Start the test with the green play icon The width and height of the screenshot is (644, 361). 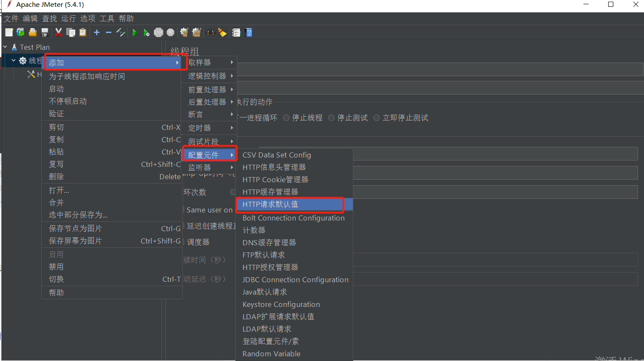coord(135,32)
